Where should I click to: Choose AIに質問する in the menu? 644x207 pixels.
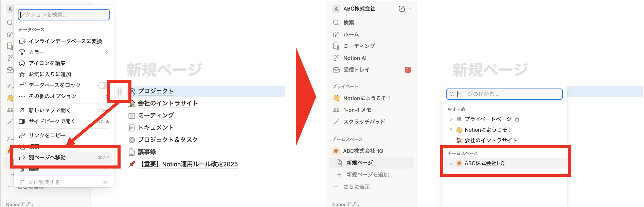[64, 182]
